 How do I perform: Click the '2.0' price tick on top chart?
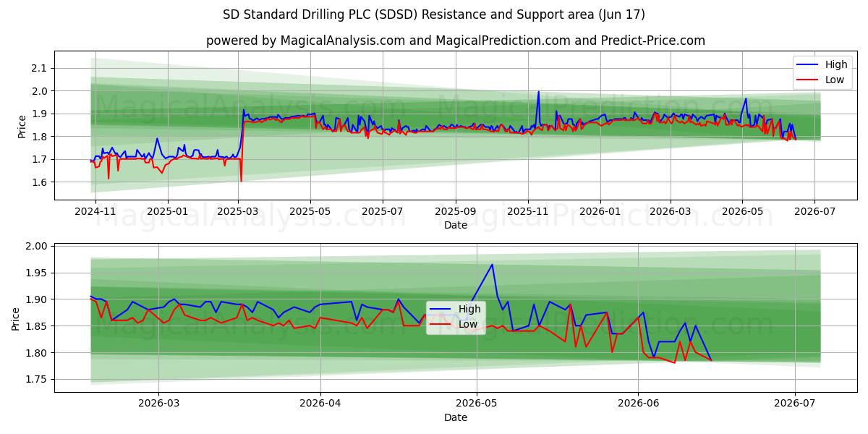[40, 91]
